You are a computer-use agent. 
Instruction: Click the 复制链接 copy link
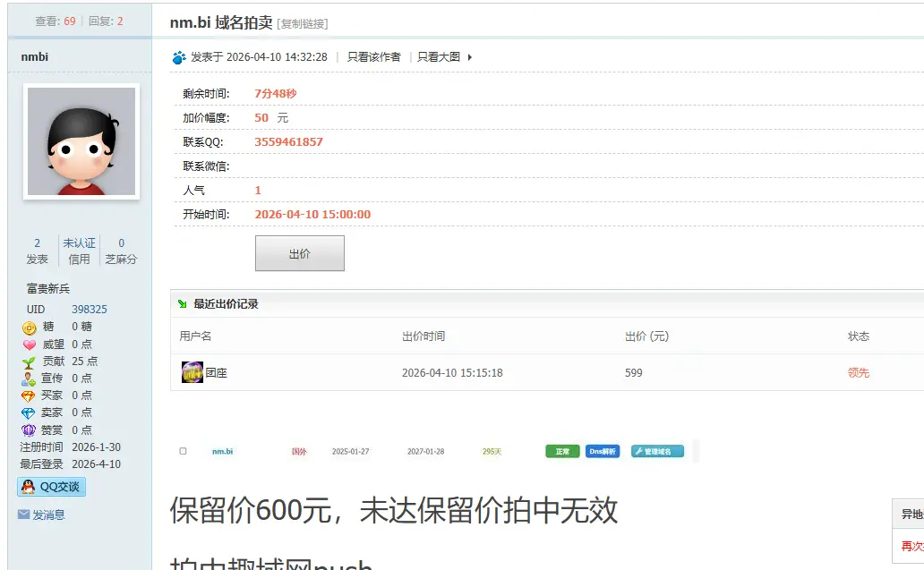click(303, 23)
